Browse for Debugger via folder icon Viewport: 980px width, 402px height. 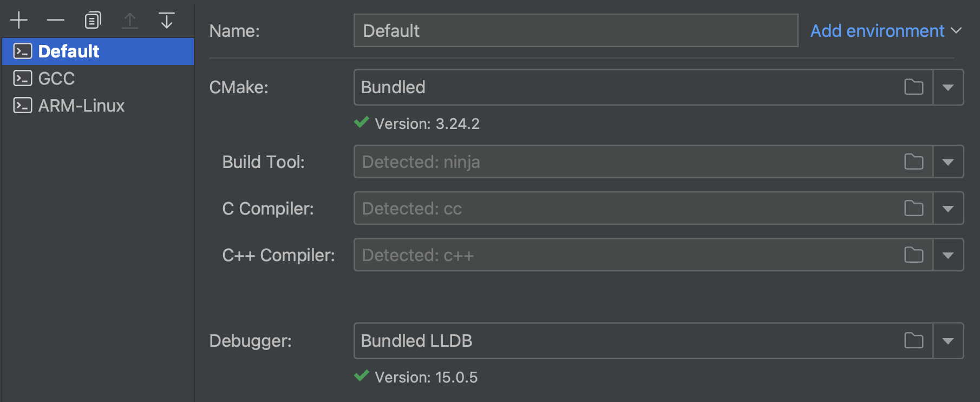pos(913,341)
